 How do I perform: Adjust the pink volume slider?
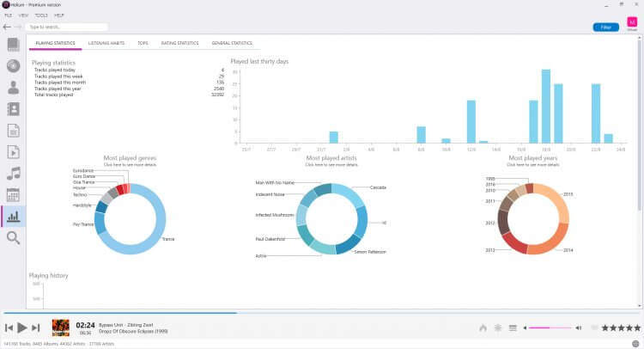pos(550,328)
